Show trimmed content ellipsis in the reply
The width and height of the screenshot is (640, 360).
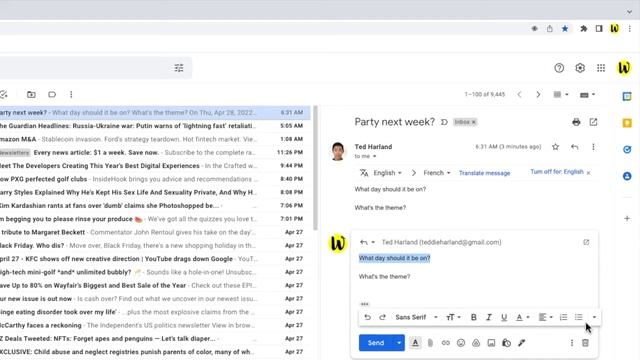click(364, 304)
